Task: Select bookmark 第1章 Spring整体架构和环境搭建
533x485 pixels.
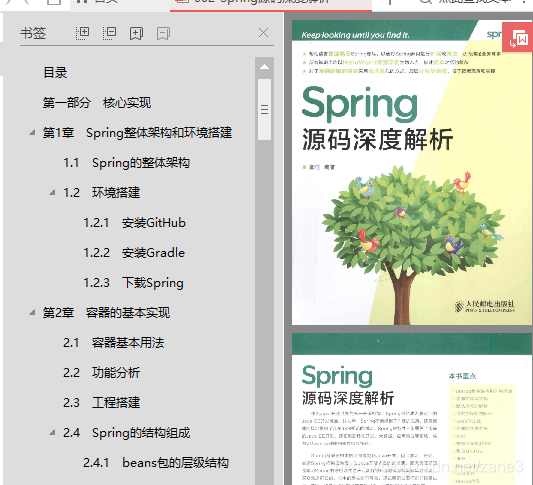Action: point(137,133)
